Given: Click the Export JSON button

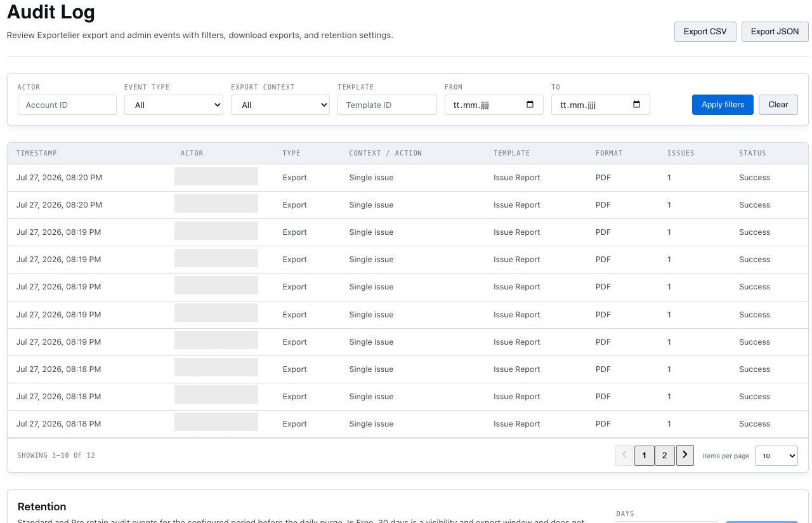Looking at the screenshot, I should [x=775, y=32].
